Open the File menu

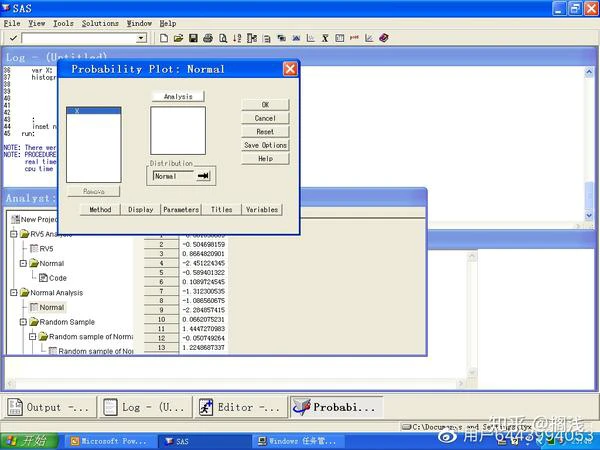point(12,23)
